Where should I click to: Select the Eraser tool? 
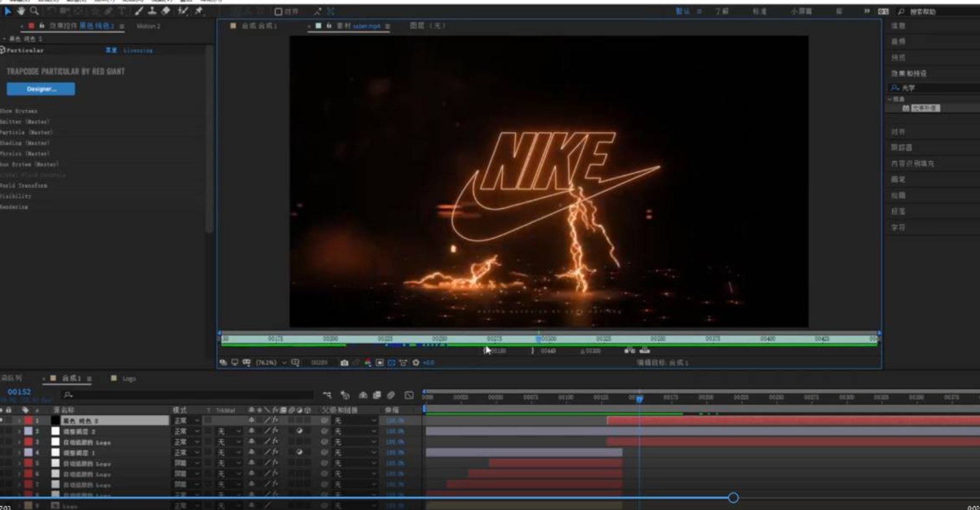166,11
